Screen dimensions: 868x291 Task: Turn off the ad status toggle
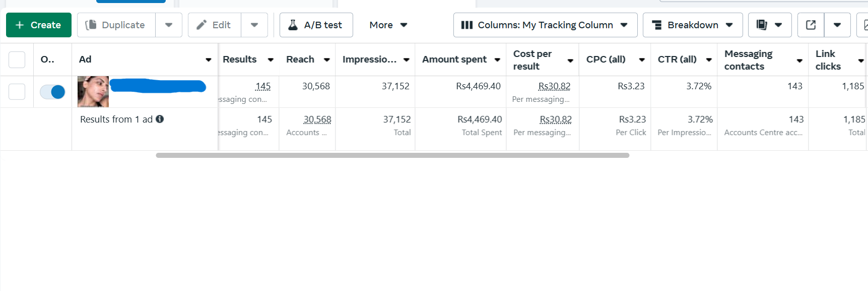53,92
